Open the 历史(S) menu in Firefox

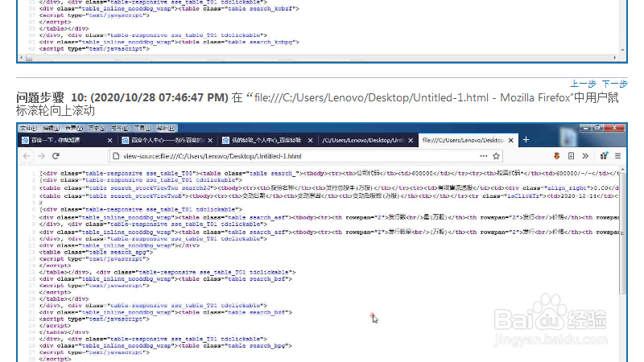[97, 128]
